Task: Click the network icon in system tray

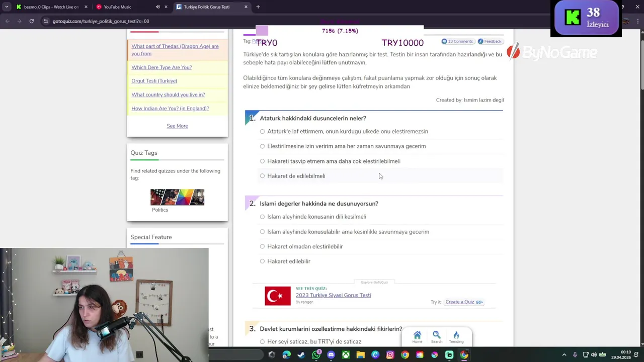Action: [585, 355]
